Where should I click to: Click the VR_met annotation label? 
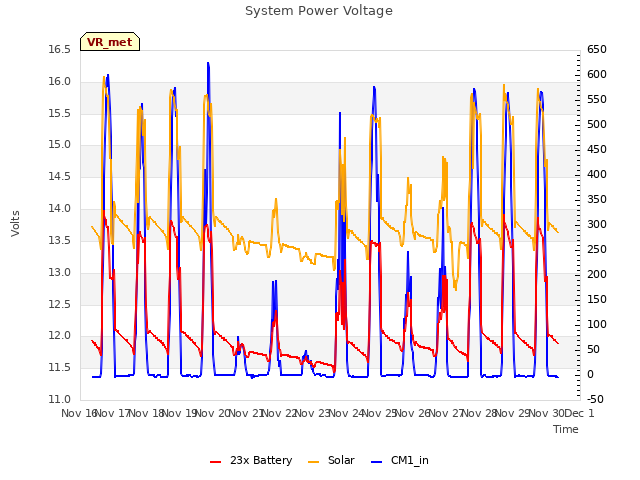pyautogui.click(x=110, y=42)
